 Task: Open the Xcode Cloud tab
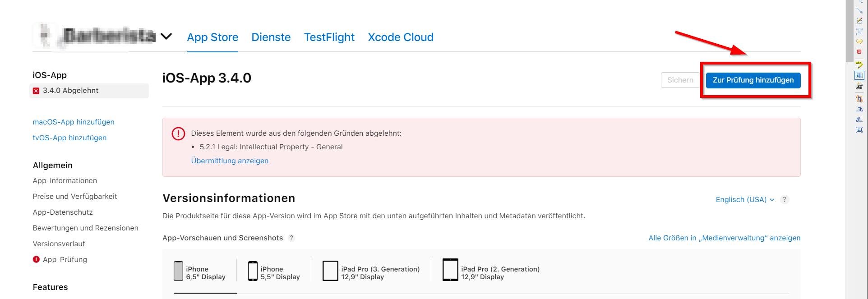(401, 37)
